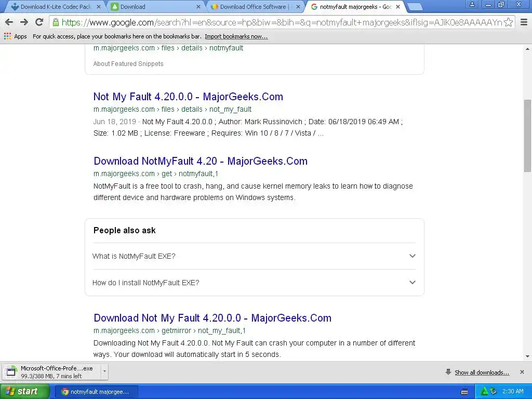
Task: Click the 'People also ask' heading
Action: (x=125, y=230)
